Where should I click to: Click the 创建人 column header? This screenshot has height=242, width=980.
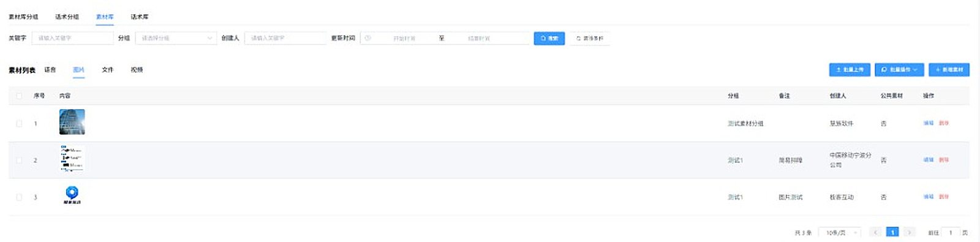(x=838, y=96)
